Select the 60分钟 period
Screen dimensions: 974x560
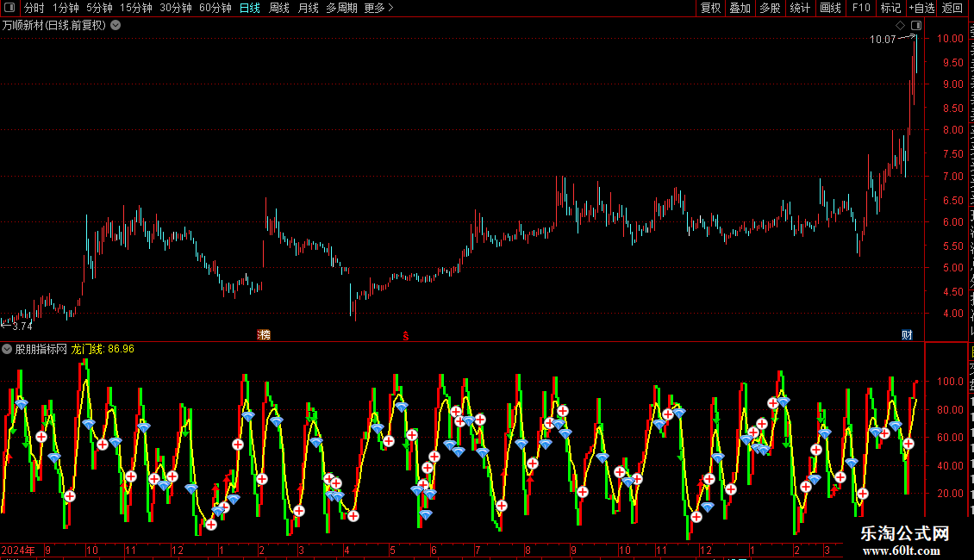215,8
